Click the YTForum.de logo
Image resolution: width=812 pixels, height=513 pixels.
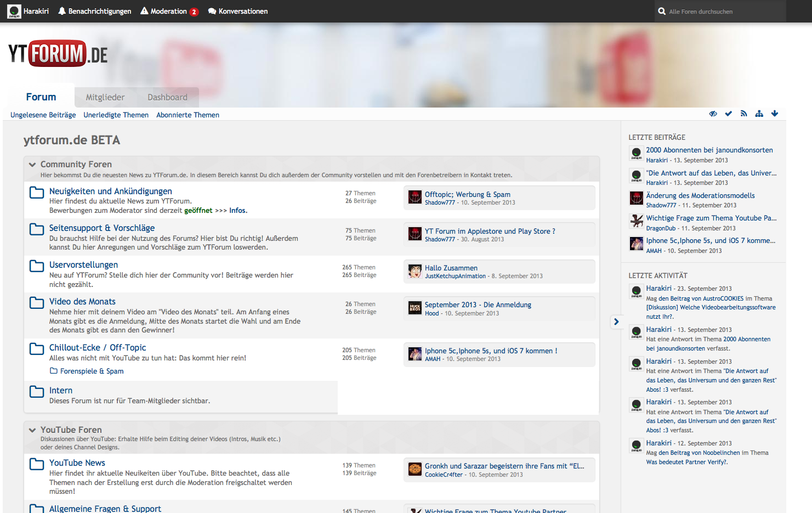coord(58,54)
